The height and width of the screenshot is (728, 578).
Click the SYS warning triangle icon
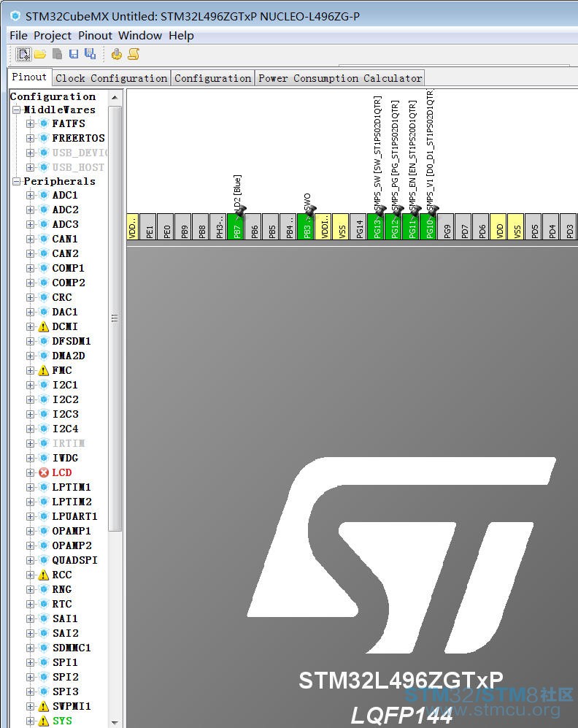[x=44, y=721]
